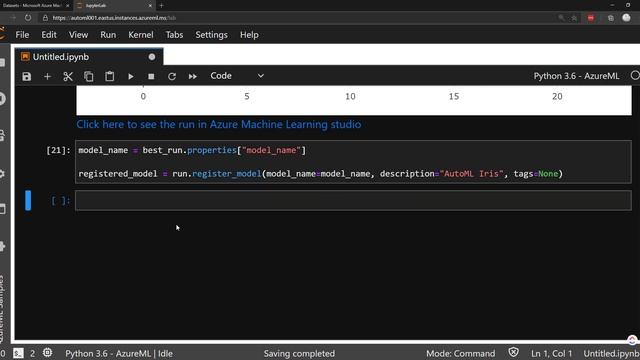Click the Mode: Command status text
The image size is (640, 360).
click(x=460, y=353)
